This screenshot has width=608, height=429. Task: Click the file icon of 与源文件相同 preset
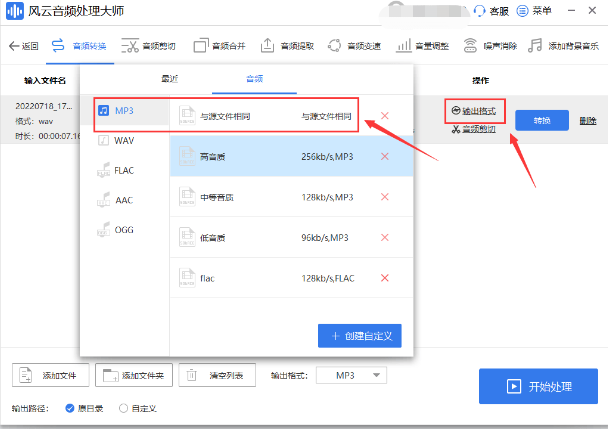point(187,115)
